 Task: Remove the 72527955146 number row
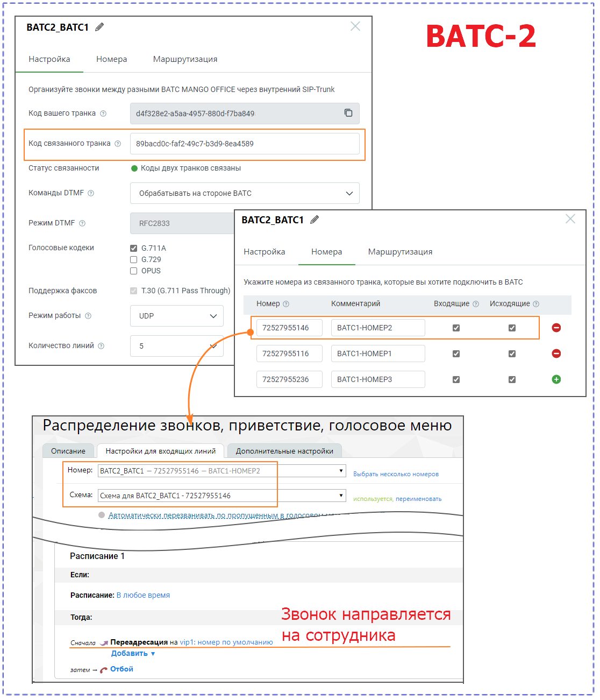tap(556, 328)
